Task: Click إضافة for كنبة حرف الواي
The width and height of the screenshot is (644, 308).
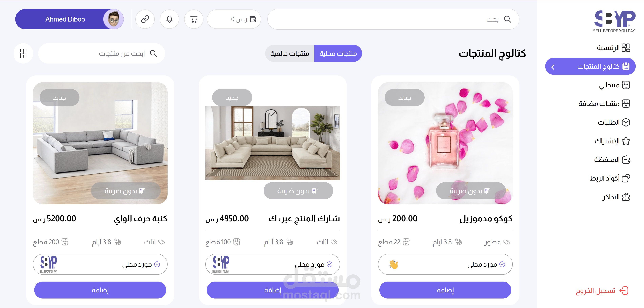Action: 100,290
